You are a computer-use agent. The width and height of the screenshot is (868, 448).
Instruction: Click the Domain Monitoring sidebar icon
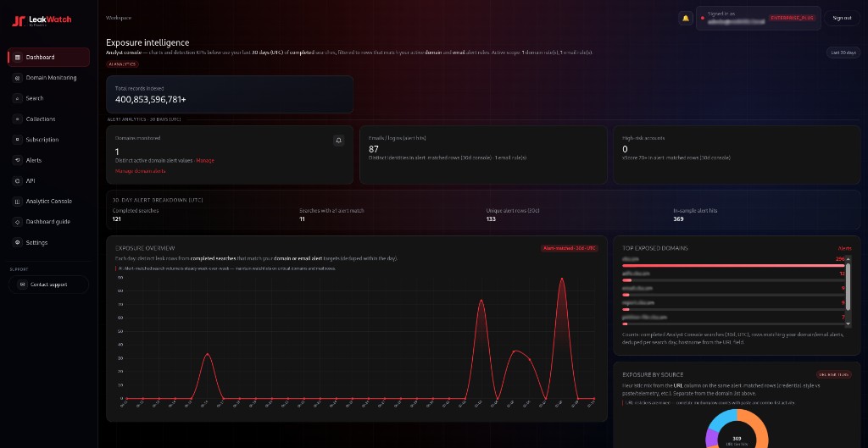click(18, 78)
